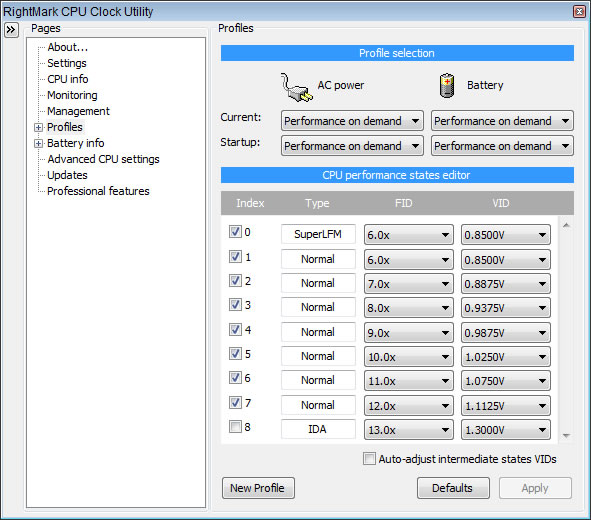Open the About... page
The width and height of the screenshot is (591, 520).
click(67, 47)
